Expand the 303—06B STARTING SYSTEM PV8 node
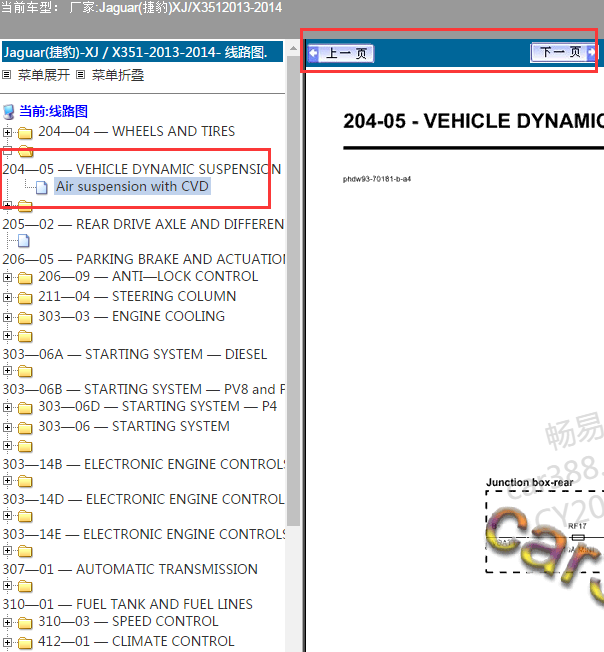604x652 pixels. coord(7,370)
